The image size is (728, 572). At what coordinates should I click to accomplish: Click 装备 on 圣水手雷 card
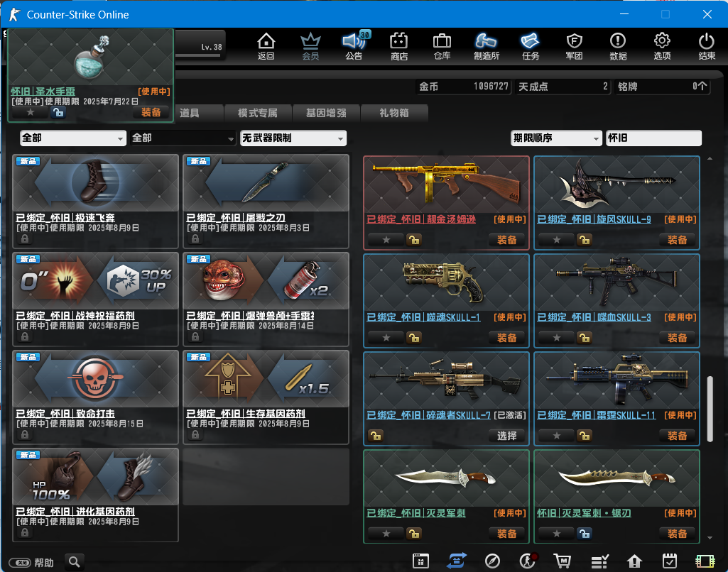click(x=151, y=112)
